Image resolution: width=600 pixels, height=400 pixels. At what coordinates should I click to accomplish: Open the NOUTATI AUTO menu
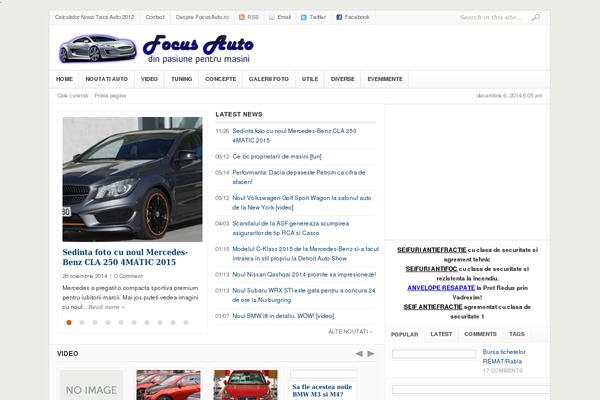(106, 79)
